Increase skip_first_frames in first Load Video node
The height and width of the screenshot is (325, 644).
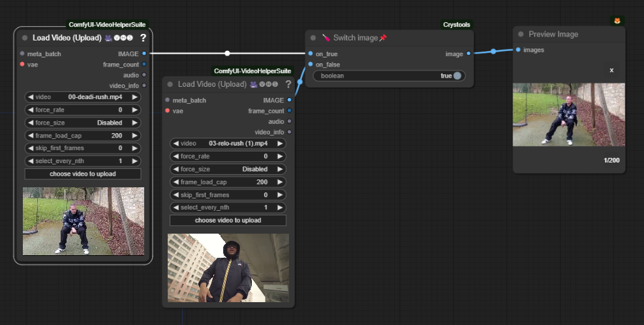coord(134,148)
